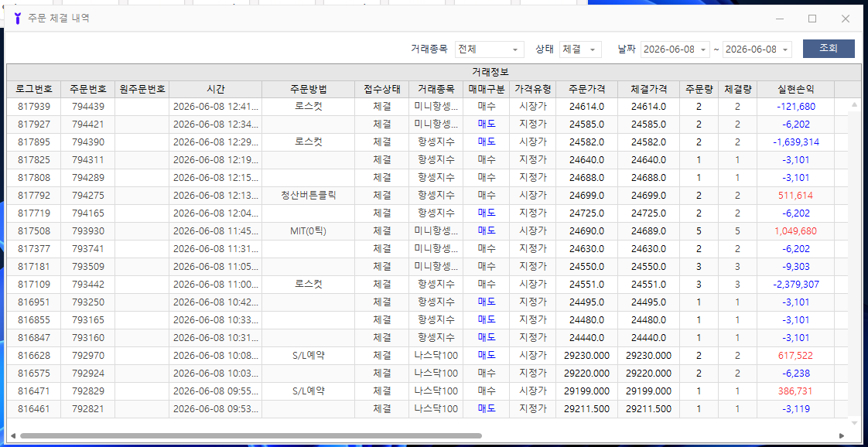The width and height of the screenshot is (868, 447).
Task: Click order number 793250 cell
Action: point(87,302)
